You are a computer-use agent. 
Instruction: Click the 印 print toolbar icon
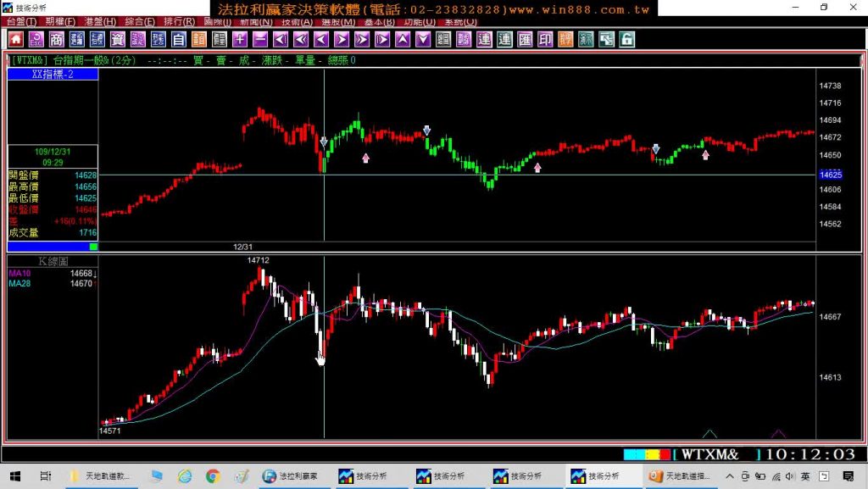(x=545, y=39)
